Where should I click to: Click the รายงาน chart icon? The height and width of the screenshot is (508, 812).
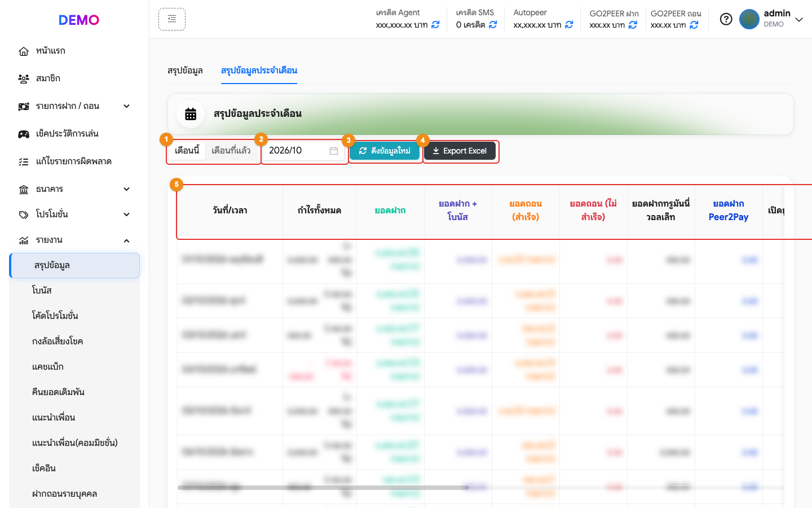click(24, 240)
